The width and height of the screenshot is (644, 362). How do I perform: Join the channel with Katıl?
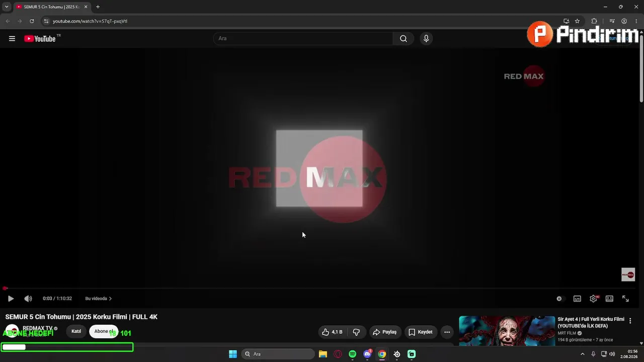76,332
